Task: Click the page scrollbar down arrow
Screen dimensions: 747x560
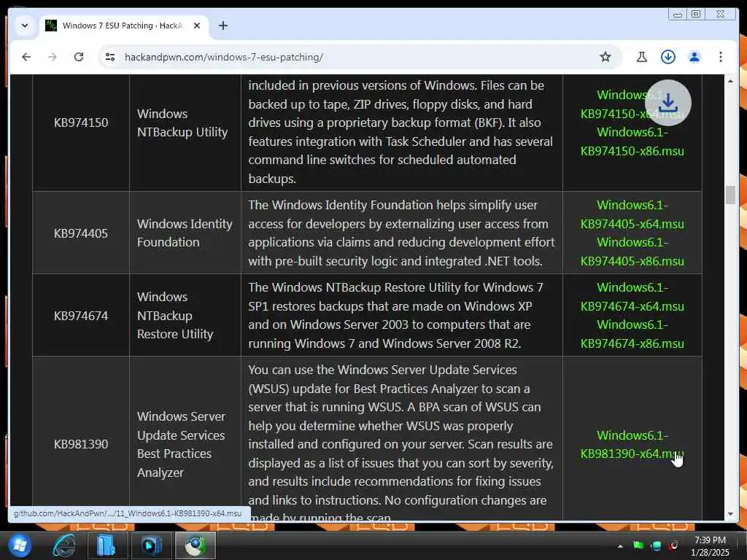Action: pyautogui.click(x=730, y=514)
